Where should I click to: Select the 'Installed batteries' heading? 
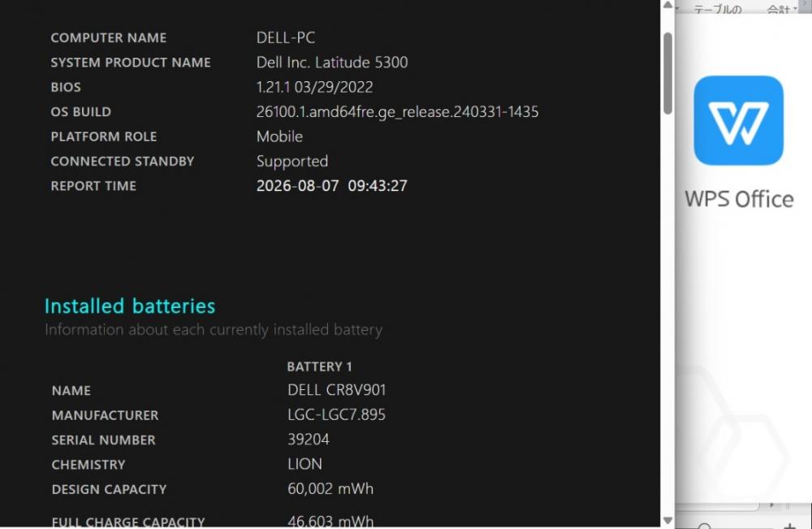129,306
